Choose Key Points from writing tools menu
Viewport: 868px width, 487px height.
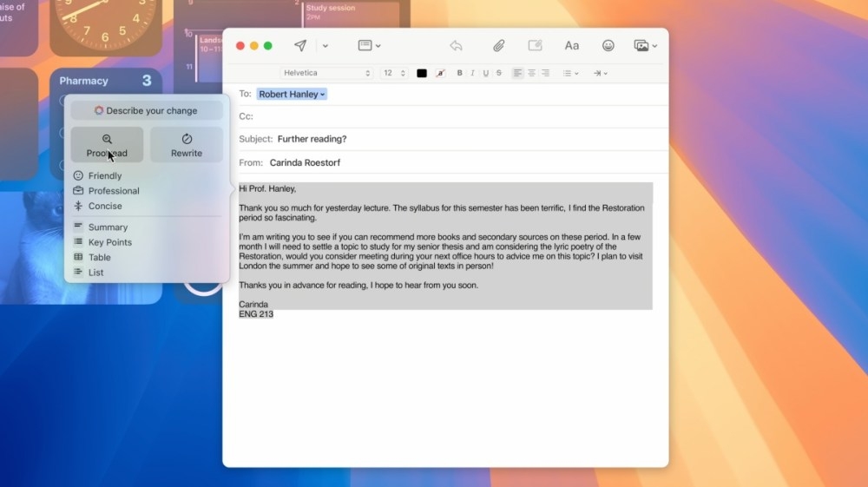(x=109, y=242)
